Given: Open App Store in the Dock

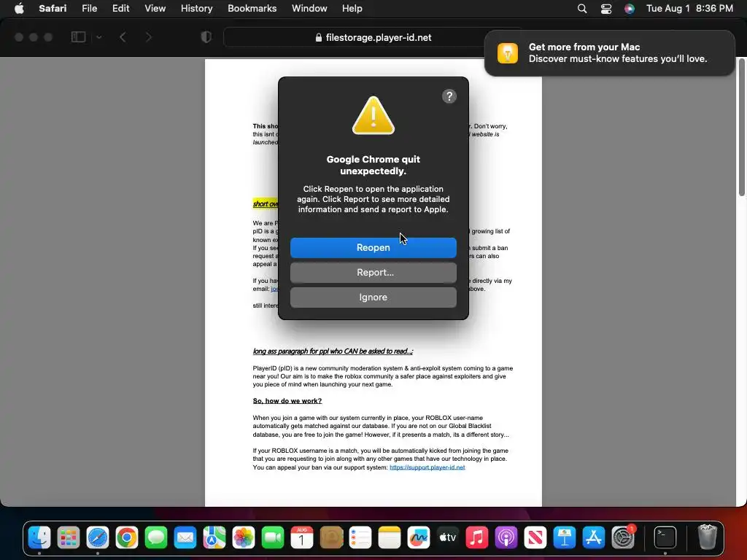Looking at the screenshot, I should 594,537.
